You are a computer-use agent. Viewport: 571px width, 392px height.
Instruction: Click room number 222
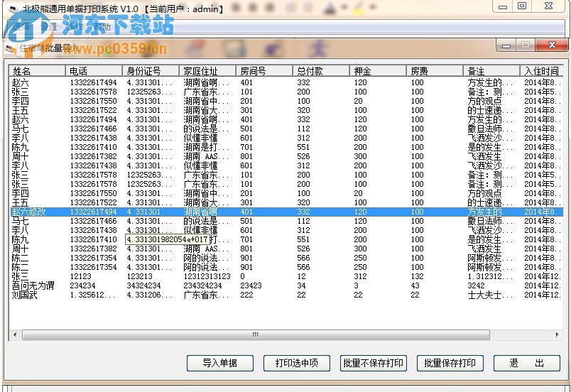pyautogui.click(x=246, y=295)
